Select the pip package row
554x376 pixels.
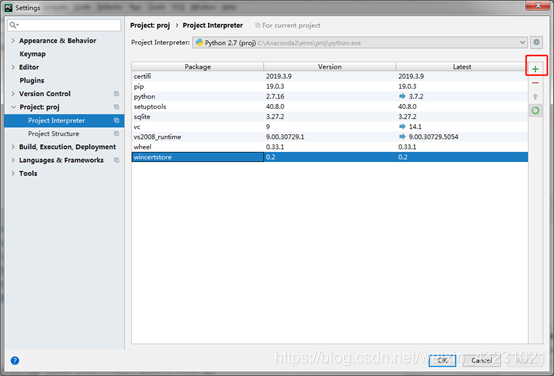pyautogui.click(x=330, y=86)
